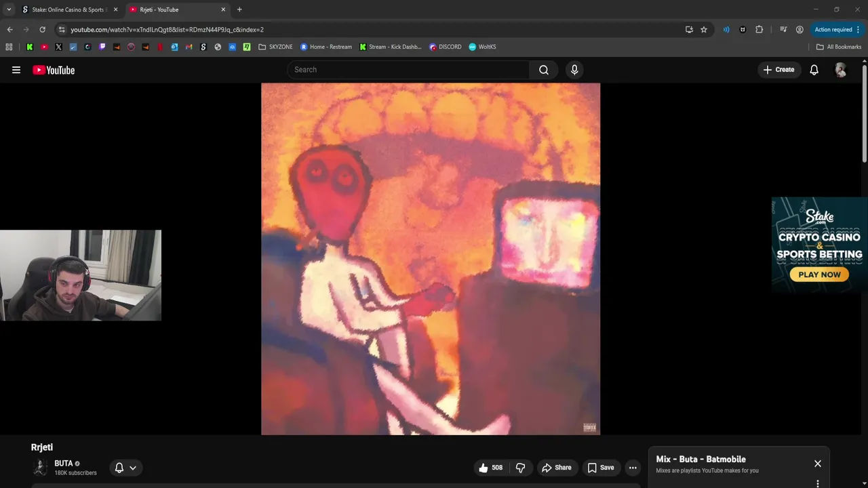The height and width of the screenshot is (488, 868).
Task: Open the apps grid shortcut
Action: coord(9,47)
